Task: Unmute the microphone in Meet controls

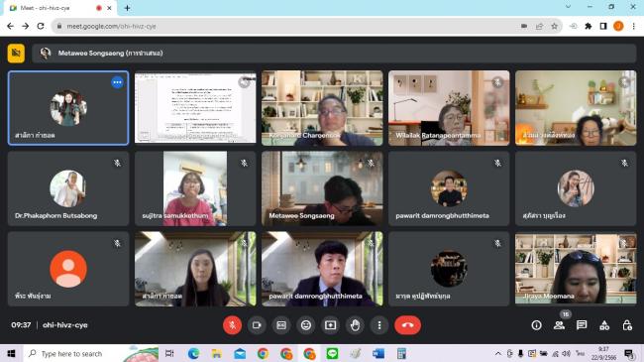Action: tap(232, 325)
